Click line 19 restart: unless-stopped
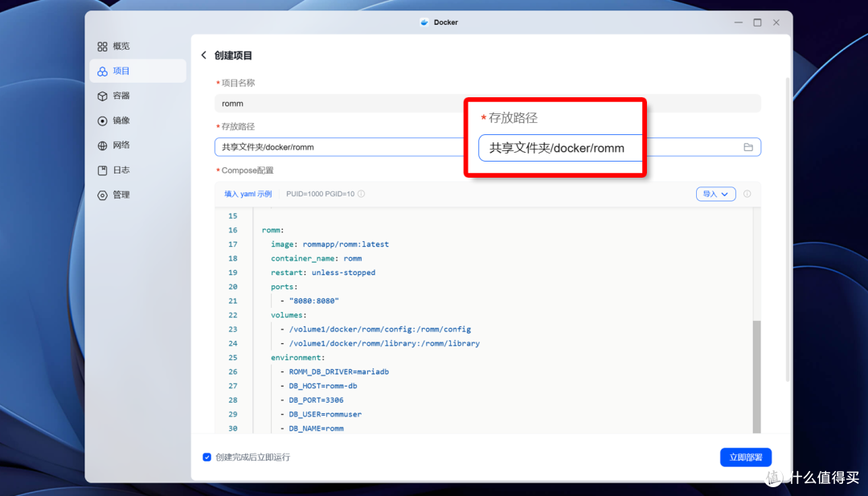The image size is (868, 496). 323,273
